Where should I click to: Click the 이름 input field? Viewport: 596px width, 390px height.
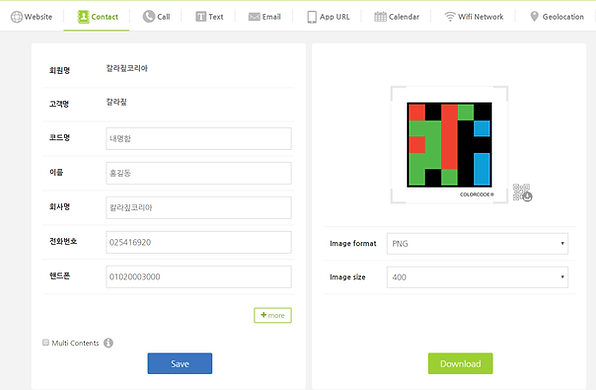[199, 173]
